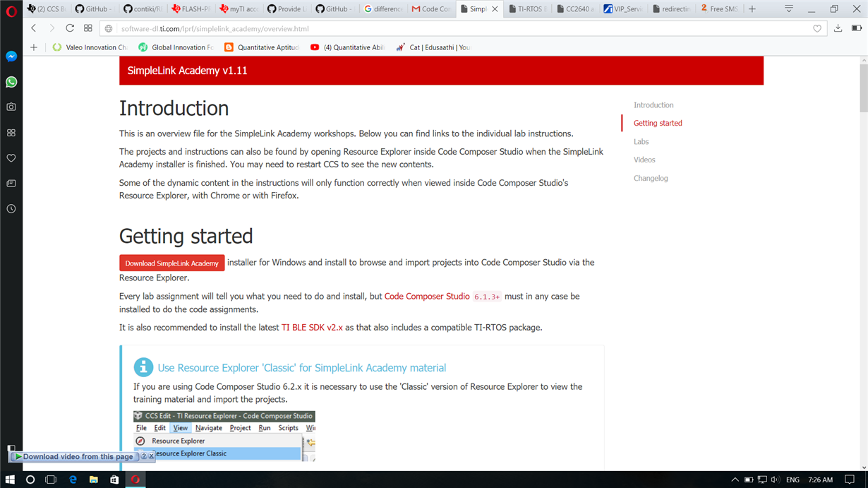
Task: Open Personal News in the sidebar
Action: point(11,184)
